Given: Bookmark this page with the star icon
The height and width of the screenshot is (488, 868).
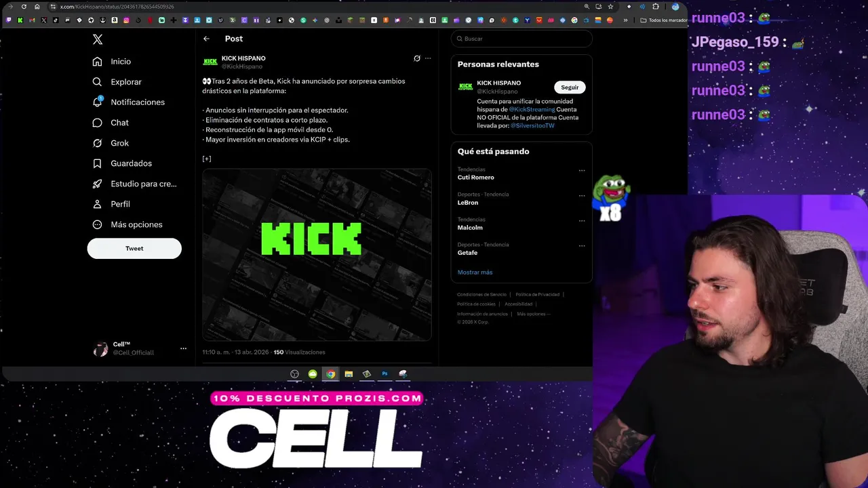Looking at the screenshot, I should [x=610, y=7].
